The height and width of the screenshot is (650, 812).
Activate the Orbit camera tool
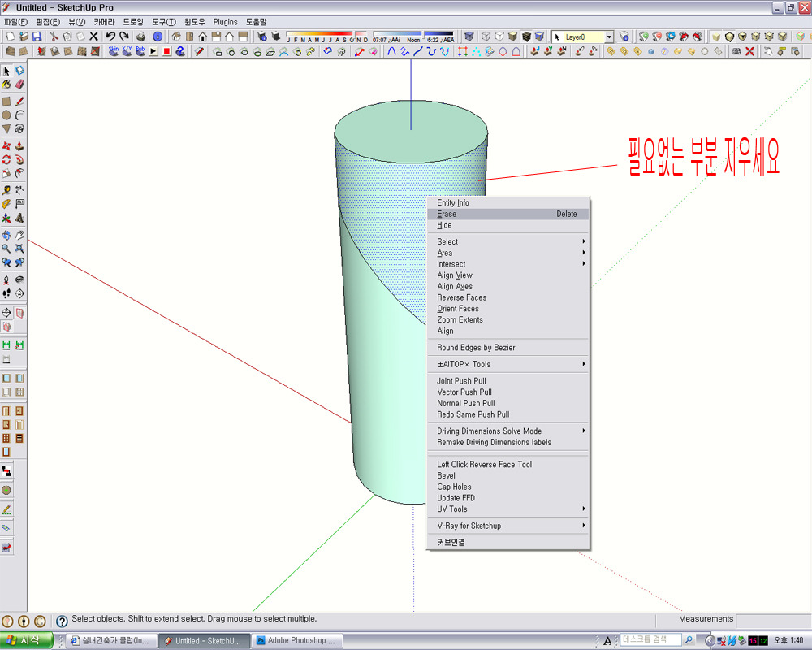(6, 235)
